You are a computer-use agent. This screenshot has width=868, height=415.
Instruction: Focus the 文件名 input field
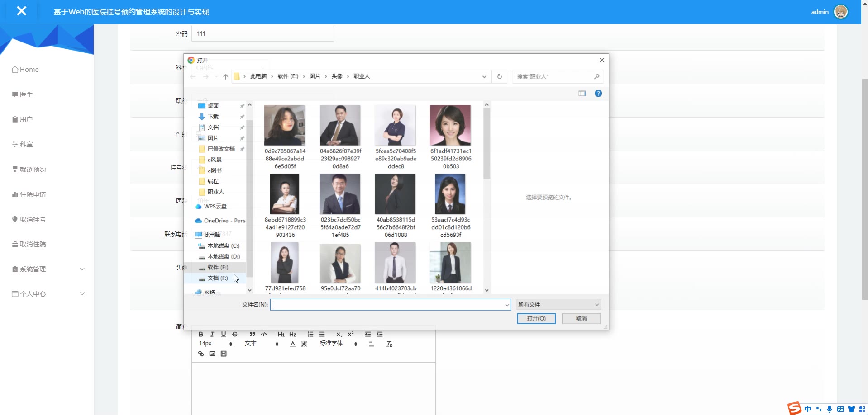pos(391,305)
